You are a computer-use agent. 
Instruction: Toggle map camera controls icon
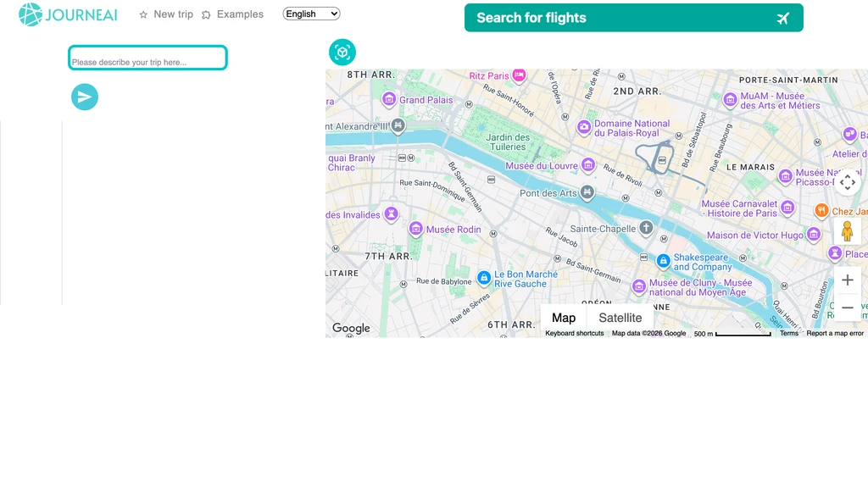(x=847, y=182)
